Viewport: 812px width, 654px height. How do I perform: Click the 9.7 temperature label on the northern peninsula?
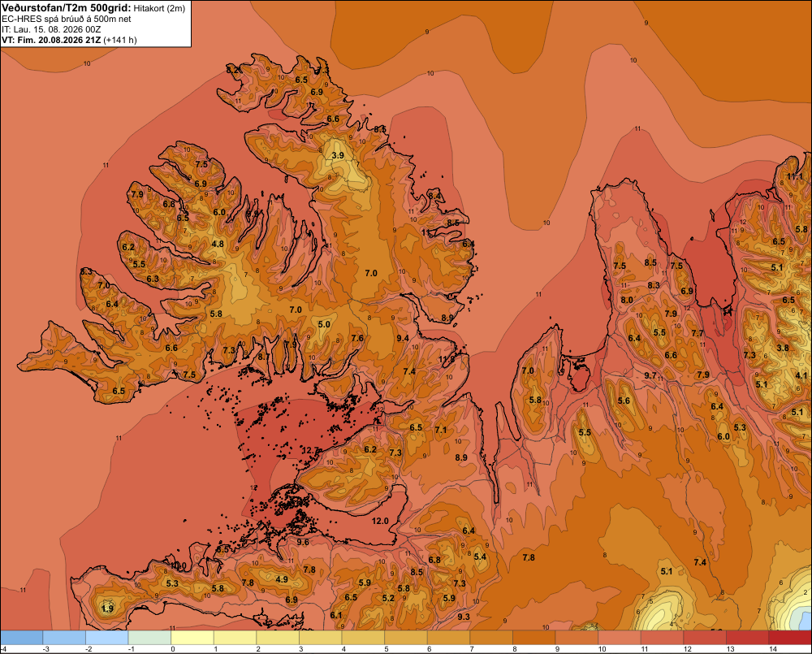[x=650, y=375]
